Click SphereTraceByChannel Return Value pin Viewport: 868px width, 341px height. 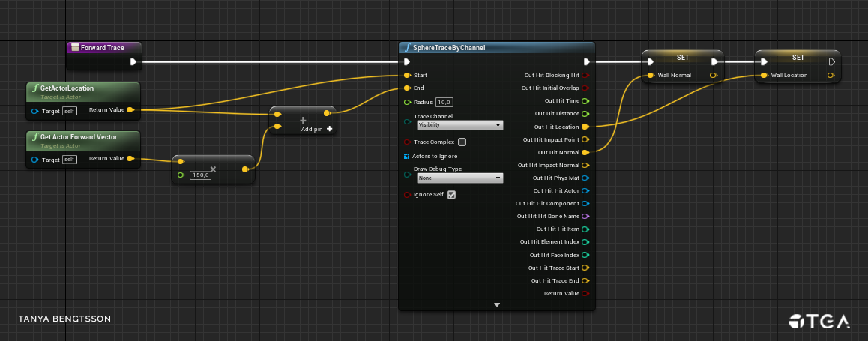(585, 293)
